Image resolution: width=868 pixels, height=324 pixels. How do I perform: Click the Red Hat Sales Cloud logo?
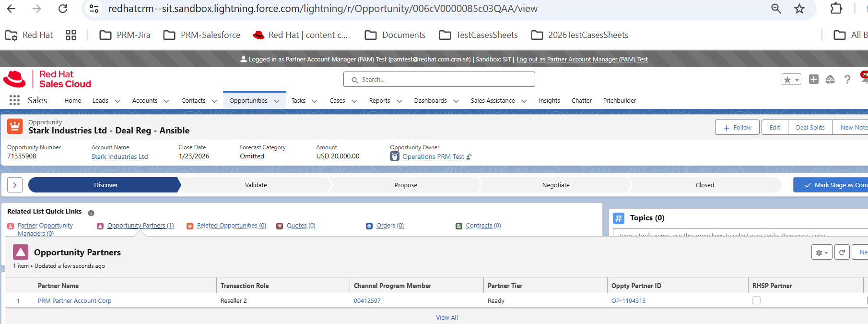47,79
